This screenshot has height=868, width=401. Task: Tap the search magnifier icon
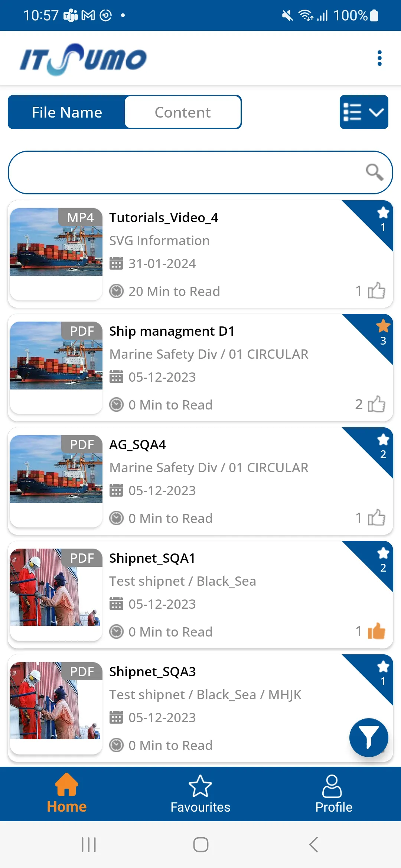point(374,172)
